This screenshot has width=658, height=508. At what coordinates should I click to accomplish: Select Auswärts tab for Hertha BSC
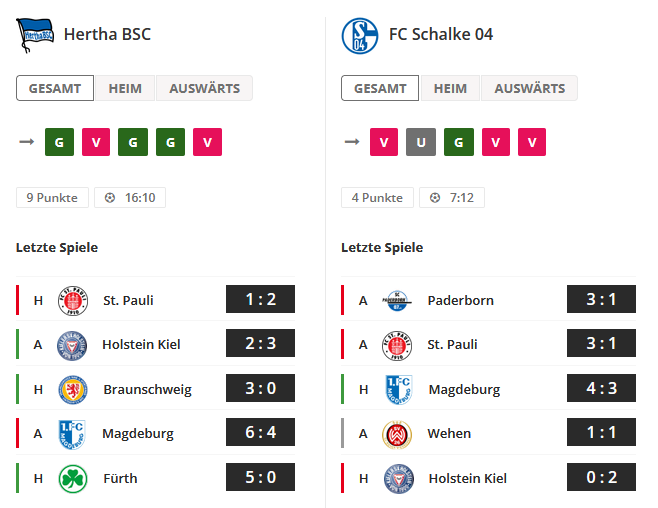pyautogui.click(x=204, y=88)
